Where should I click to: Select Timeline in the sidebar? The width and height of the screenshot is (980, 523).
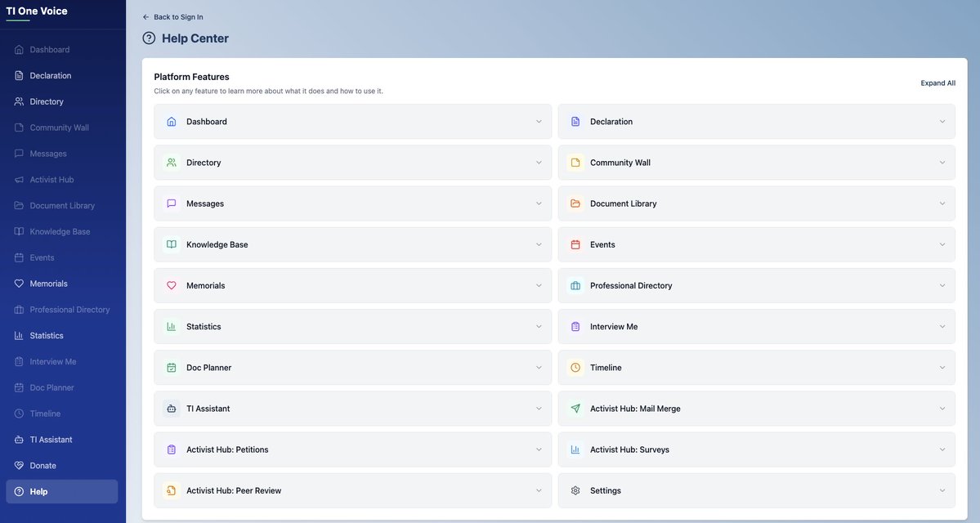pyautogui.click(x=62, y=413)
